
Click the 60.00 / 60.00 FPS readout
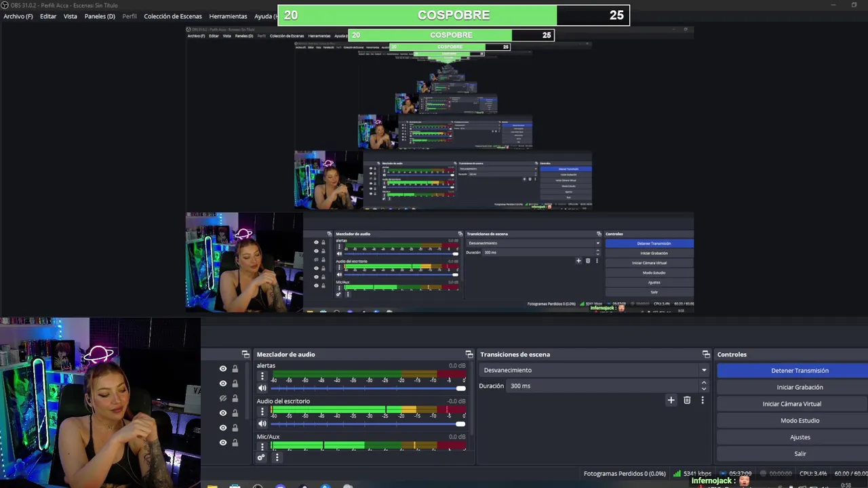click(x=850, y=474)
